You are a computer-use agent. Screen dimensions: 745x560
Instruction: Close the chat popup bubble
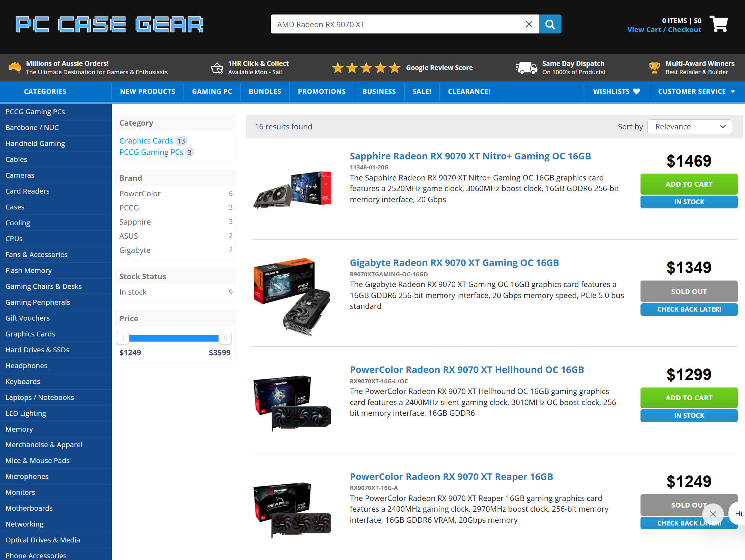713,514
